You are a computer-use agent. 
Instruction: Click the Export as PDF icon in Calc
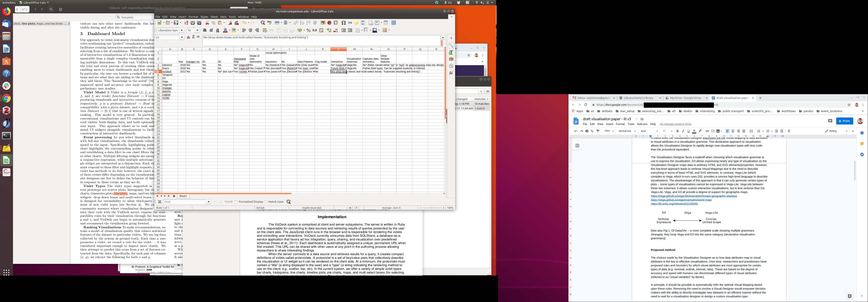coord(186,23)
